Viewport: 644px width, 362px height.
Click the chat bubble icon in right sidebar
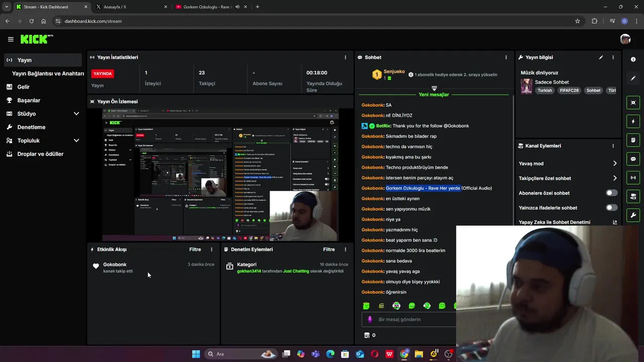pos(633,159)
